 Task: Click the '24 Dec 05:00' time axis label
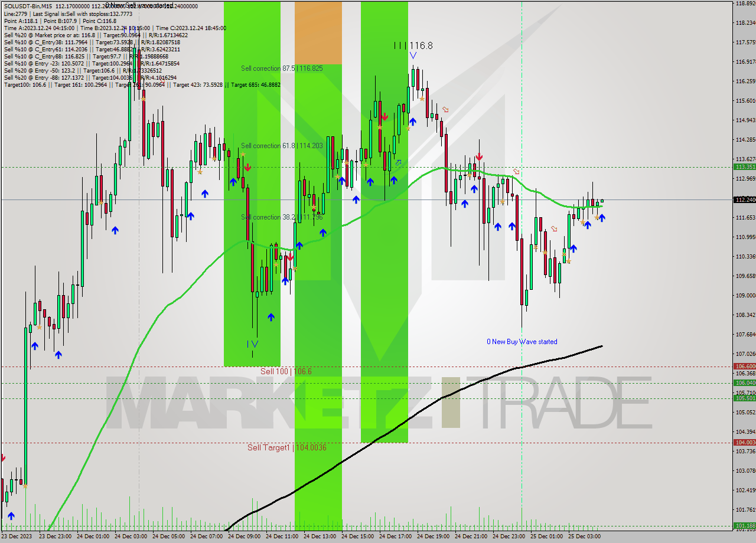click(x=168, y=537)
